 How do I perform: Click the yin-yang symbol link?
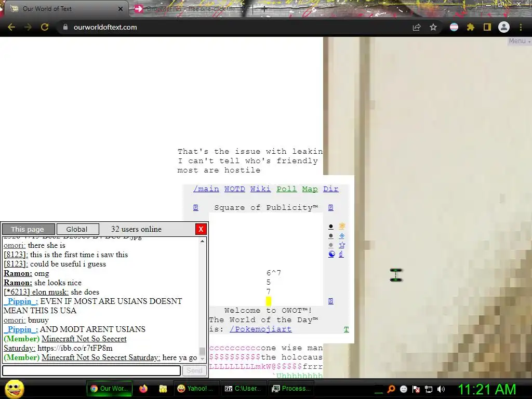[331, 254]
